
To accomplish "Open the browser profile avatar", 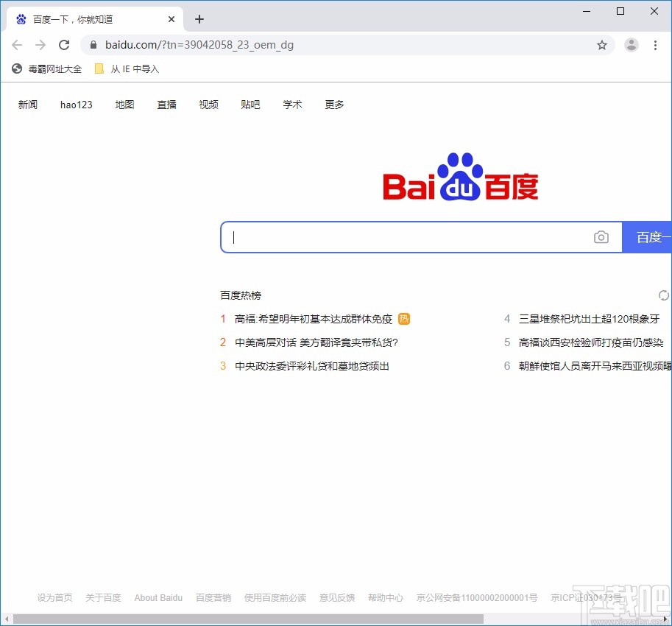I will click(x=632, y=45).
